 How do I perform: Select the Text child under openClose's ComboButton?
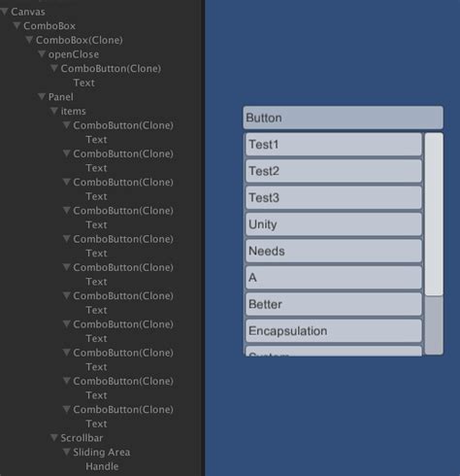pyautogui.click(x=84, y=83)
